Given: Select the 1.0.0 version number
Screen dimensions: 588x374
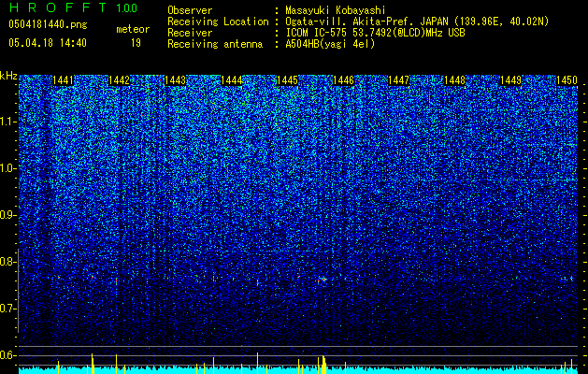Looking at the screenshot, I should [x=127, y=8].
